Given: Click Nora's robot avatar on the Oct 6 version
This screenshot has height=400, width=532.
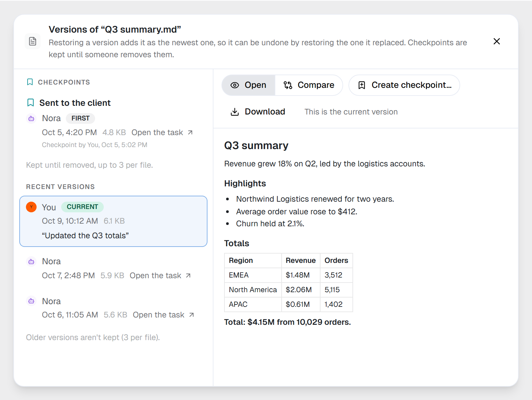Looking at the screenshot, I should click(x=31, y=301).
